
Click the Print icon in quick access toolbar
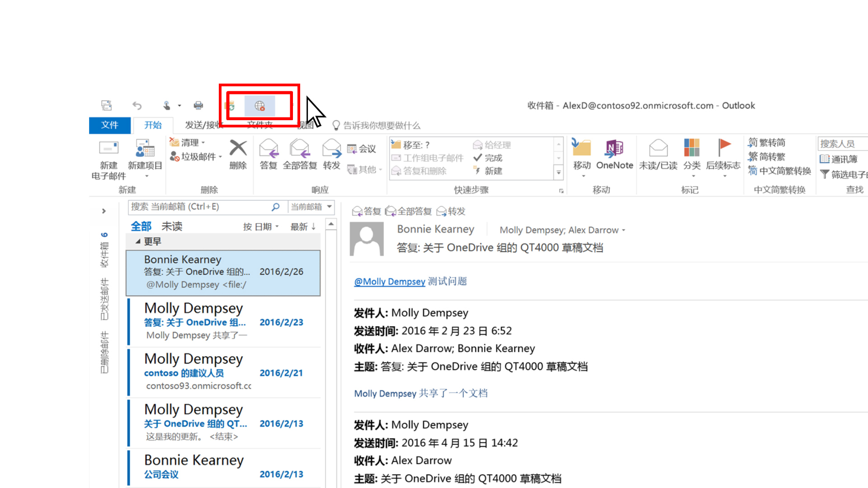[x=198, y=106]
